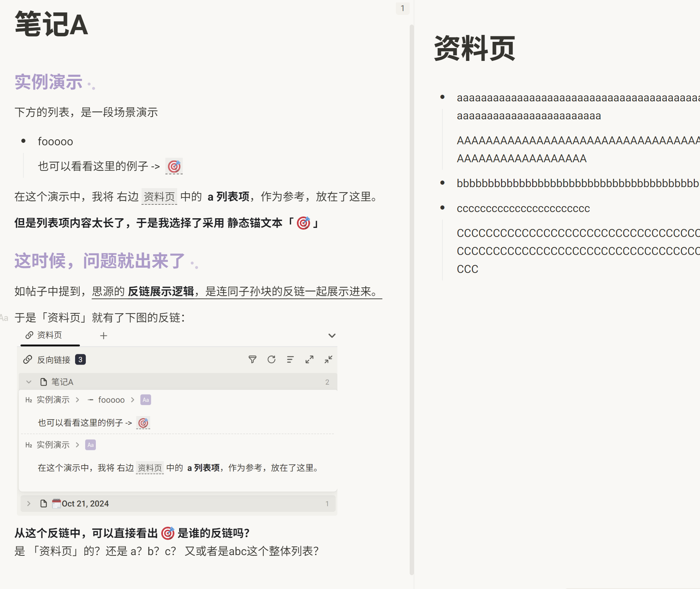
Task: Click the faint Aa icon in left gutter
Action: coord(4,318)
